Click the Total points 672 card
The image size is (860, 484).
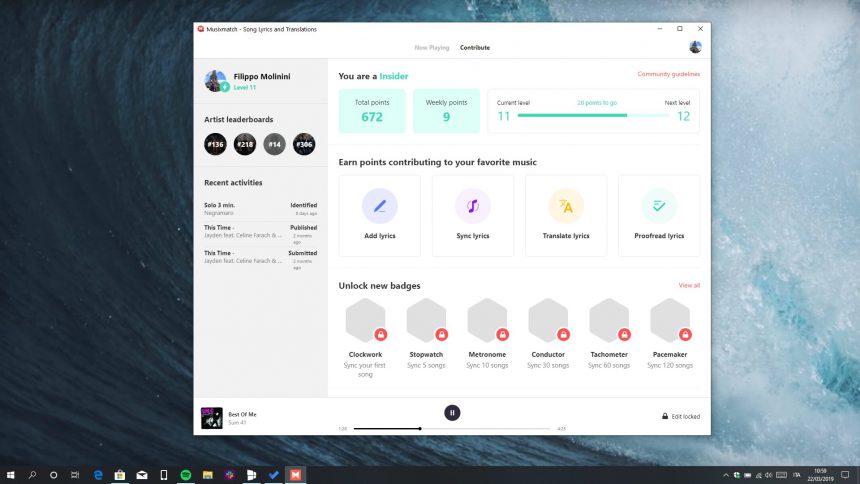(x=372, y=111)
